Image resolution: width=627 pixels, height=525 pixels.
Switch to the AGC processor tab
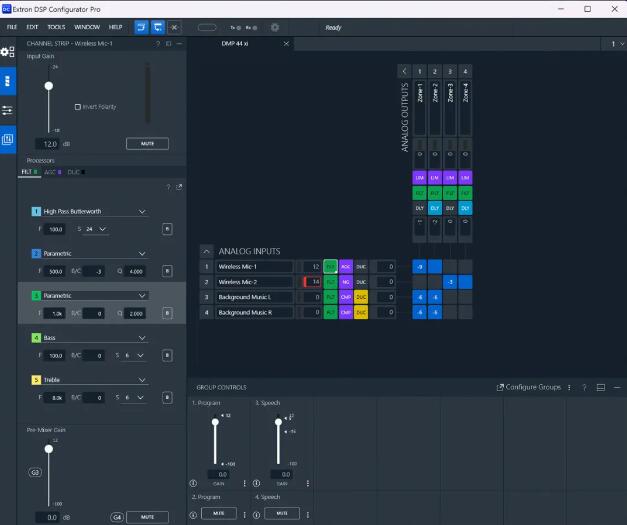click(51, 172)
